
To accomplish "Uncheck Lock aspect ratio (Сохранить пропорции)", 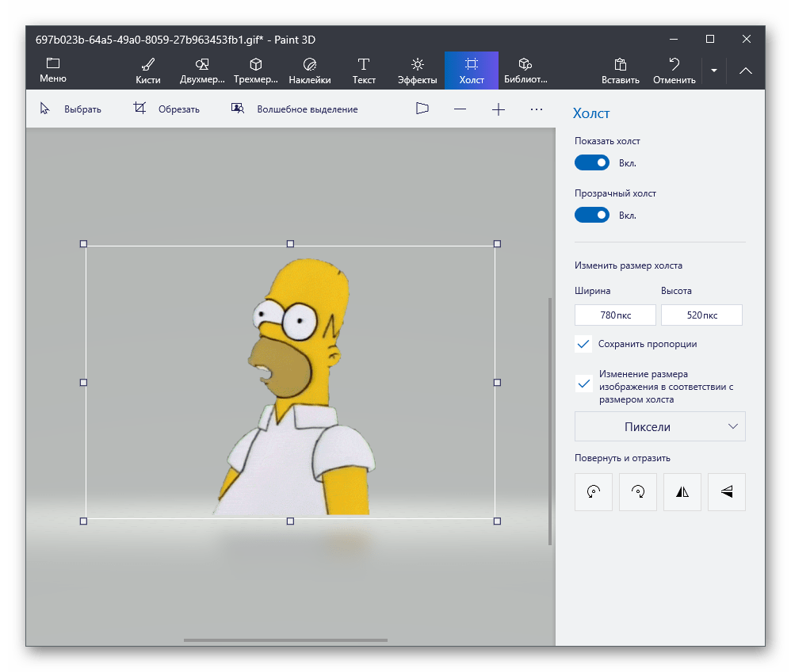I will (584, 344).
